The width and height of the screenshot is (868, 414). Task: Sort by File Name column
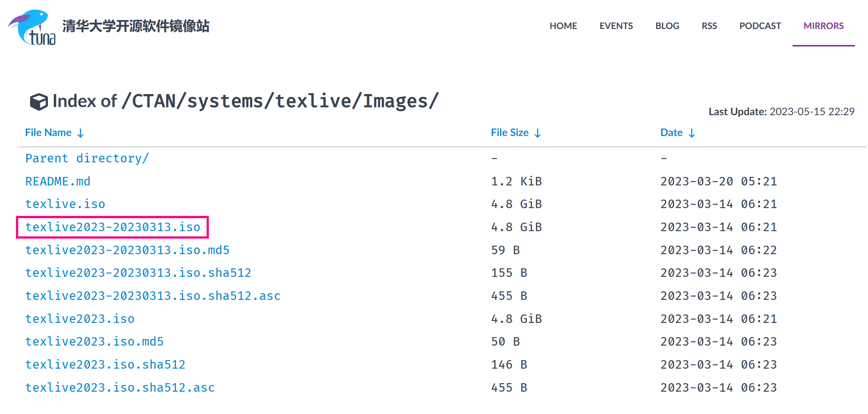55,133
